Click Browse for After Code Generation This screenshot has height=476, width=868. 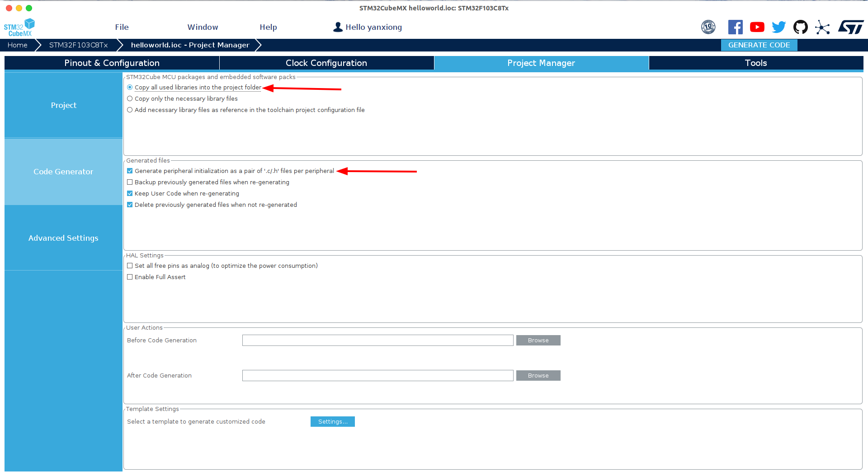pos(538,375)
